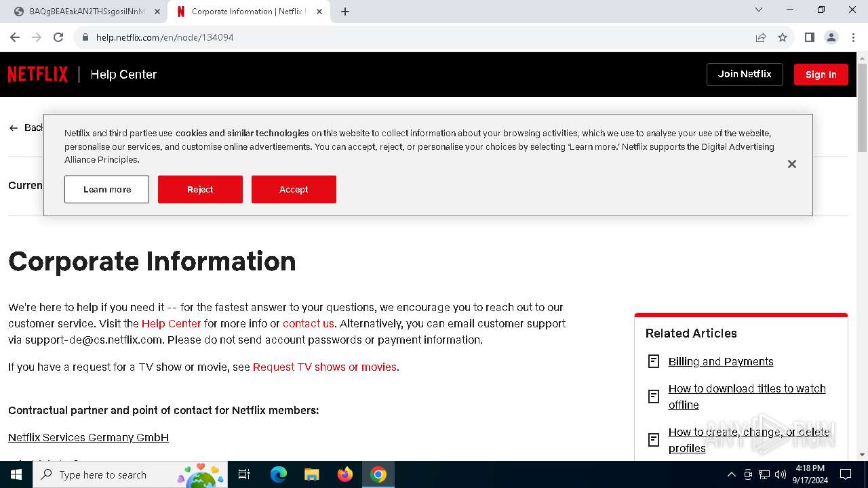The image size is (868, 488).
Task: Accept cookies
Action: click(x=294, y=189)
